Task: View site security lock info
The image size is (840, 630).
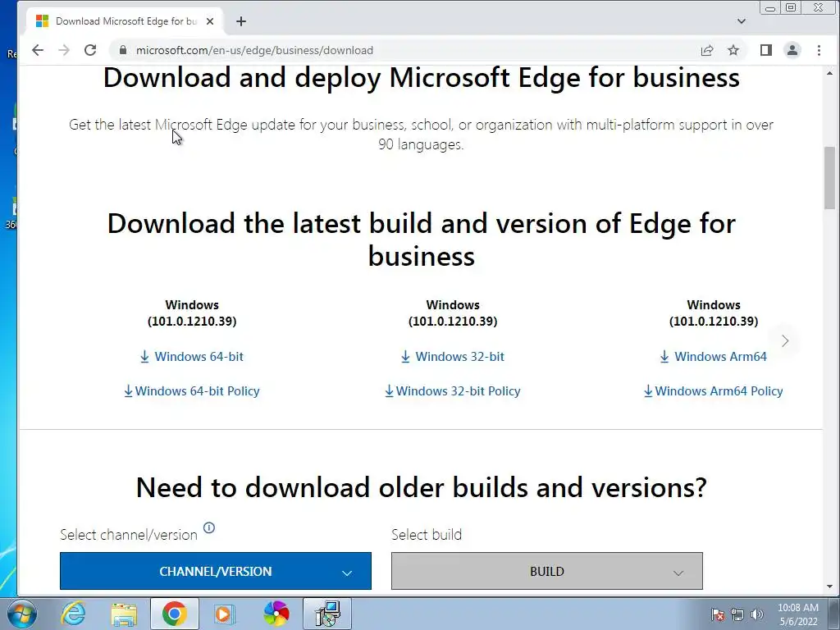Action: [x=123, y=50]
